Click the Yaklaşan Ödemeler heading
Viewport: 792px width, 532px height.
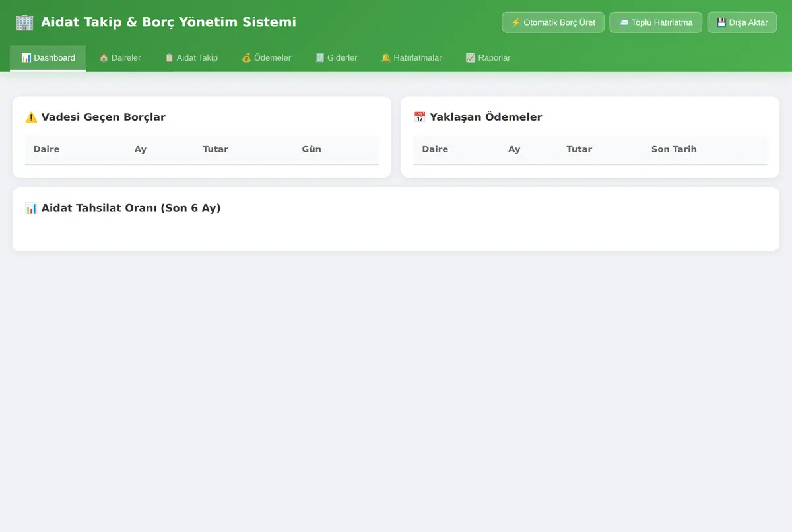click(478, 117)
